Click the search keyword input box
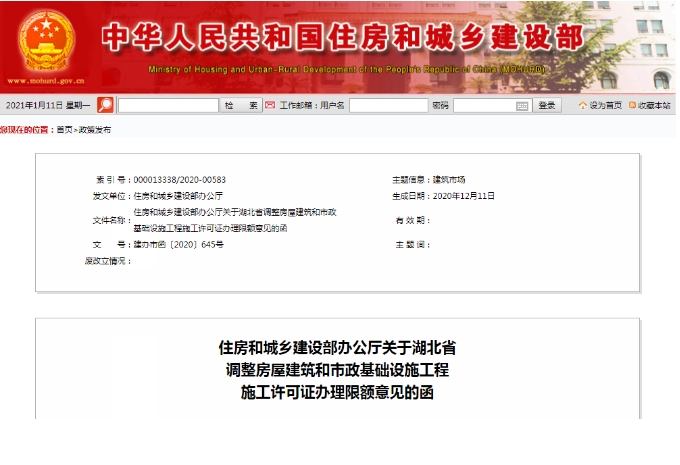This screenshot has height=465, width=680. [168, 105]
